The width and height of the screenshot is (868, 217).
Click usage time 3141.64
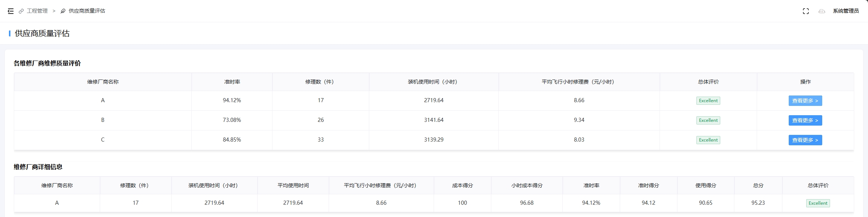[x=434, y=120]
